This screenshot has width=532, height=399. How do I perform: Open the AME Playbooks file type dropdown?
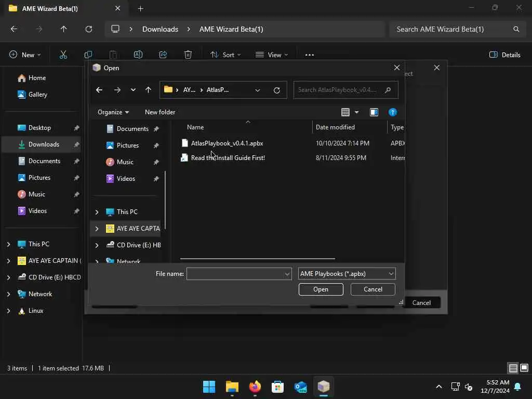click(347, 274)
